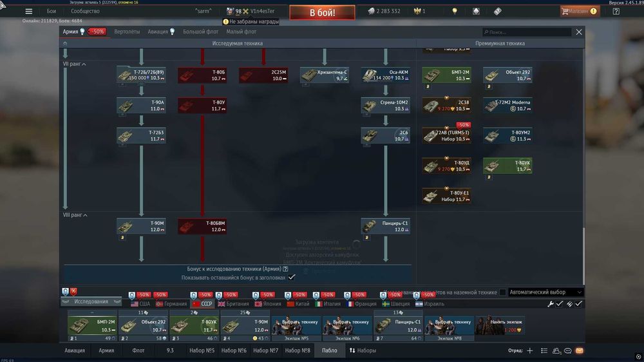
Task: Click the lightbulb icon in top bar
Action: pos(455,11)
